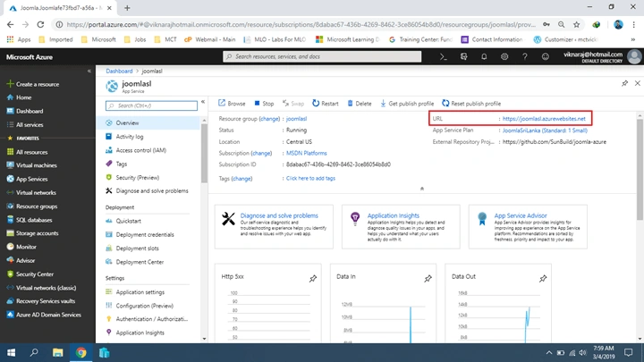The width and height of the screenshot is (644, 362).
Task: Pin the Http 5xx chart
Action: pyautogui.click(x=313, y=279)
